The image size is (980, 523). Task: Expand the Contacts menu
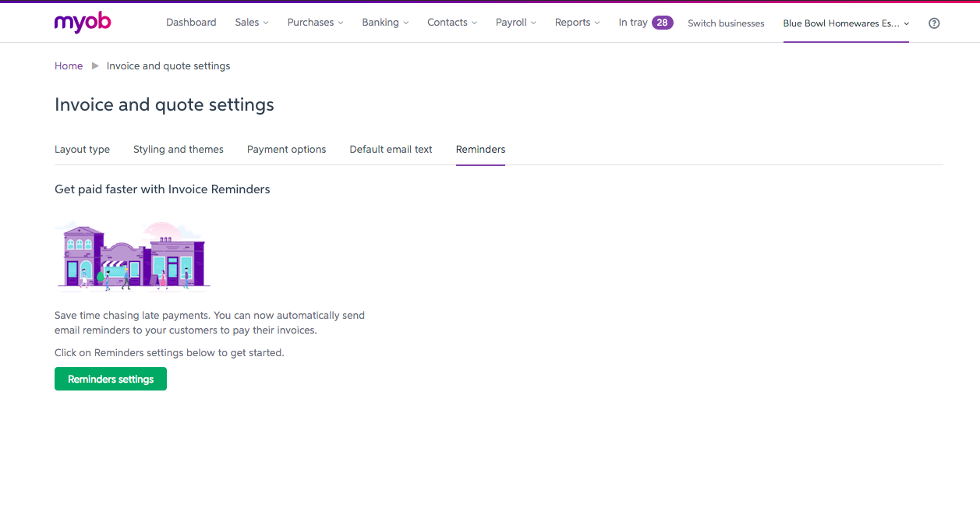(451, 23)
